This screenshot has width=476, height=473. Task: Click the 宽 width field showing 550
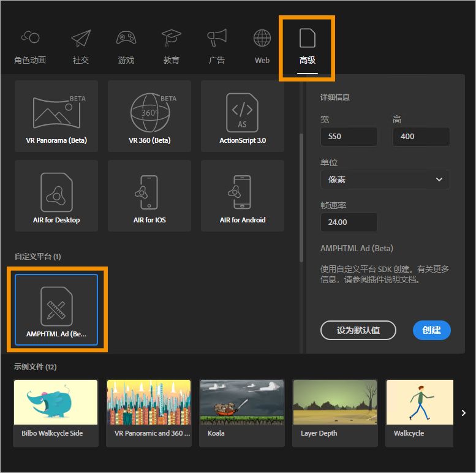(x=349, y=137)
